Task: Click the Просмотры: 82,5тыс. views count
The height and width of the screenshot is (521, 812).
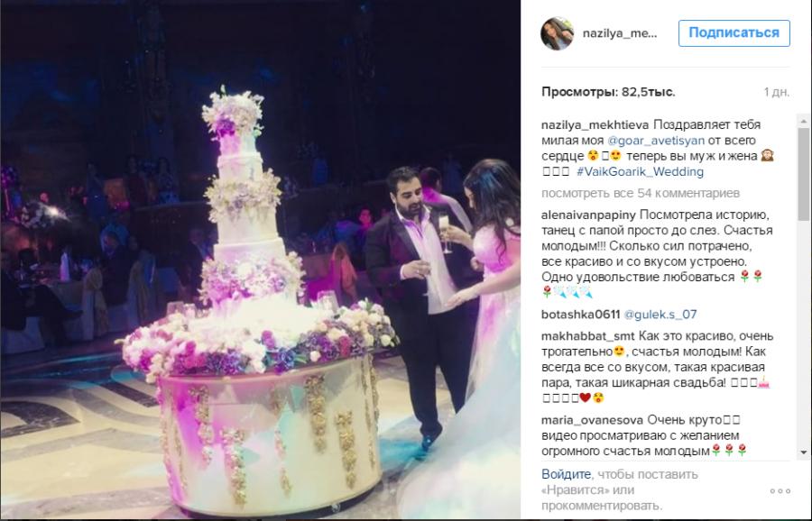Action: pyautogui.click(x=608, y=92)
